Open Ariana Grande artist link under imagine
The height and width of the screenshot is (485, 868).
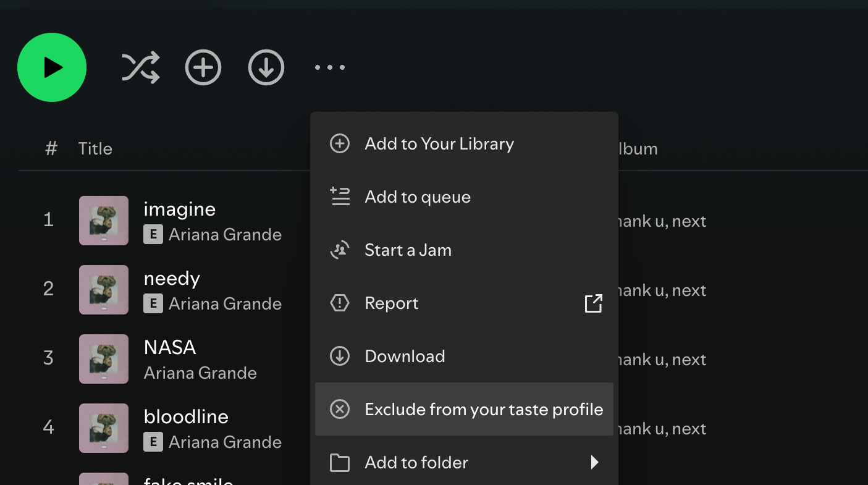click(225, 235)
